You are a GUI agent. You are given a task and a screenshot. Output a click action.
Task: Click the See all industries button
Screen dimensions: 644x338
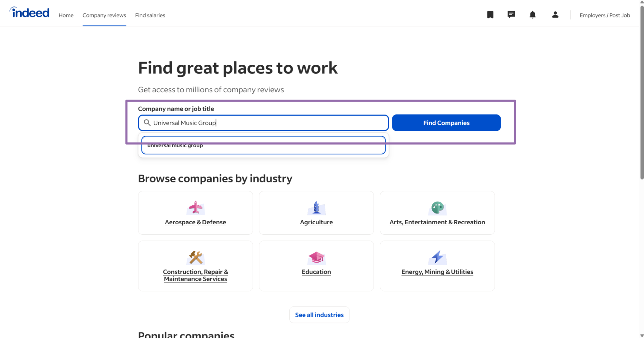(x=319, y=315)
